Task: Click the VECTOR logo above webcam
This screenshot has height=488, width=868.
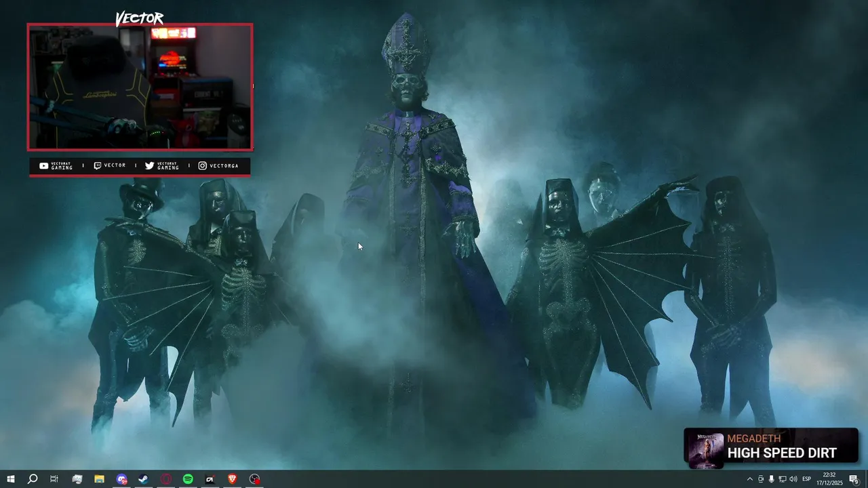Action: [139, 18]
